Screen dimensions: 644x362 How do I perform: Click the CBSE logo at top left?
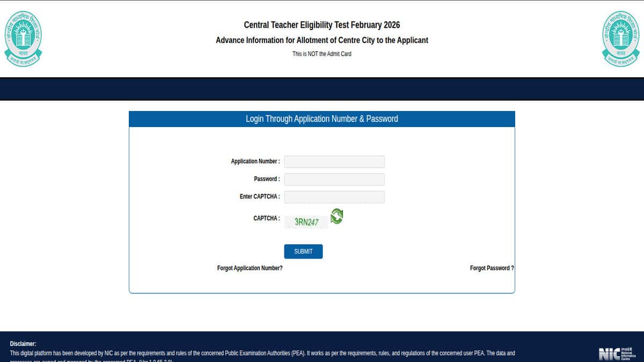[23, 39]
